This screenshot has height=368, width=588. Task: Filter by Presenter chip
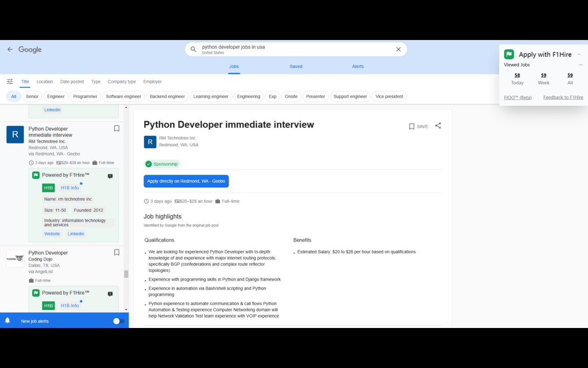click(316, 97)
